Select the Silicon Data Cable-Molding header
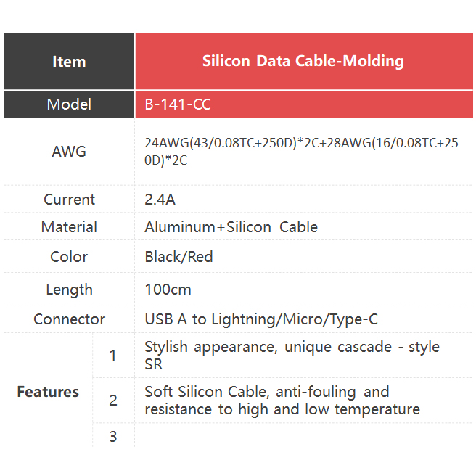The image size is (476, 476). (x=304, y=62)
